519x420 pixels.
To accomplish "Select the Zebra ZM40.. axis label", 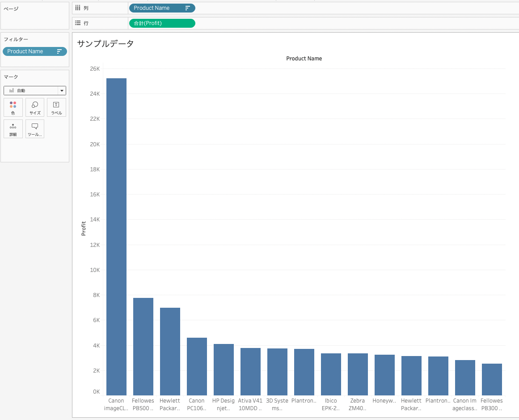I will tap(358, 404).
